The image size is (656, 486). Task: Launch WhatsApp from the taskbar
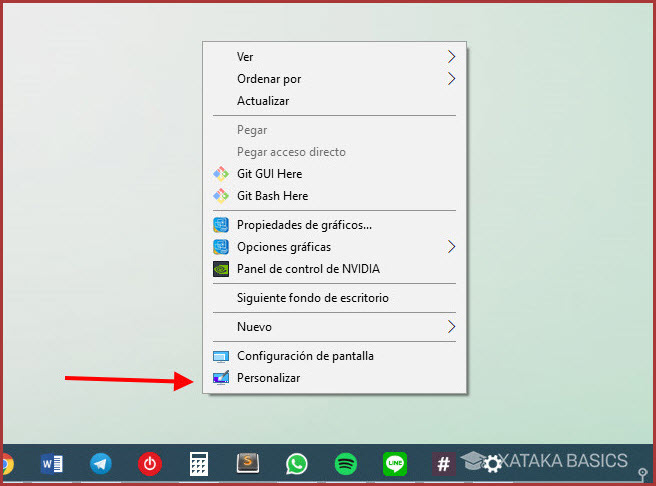tap(297, 463)
